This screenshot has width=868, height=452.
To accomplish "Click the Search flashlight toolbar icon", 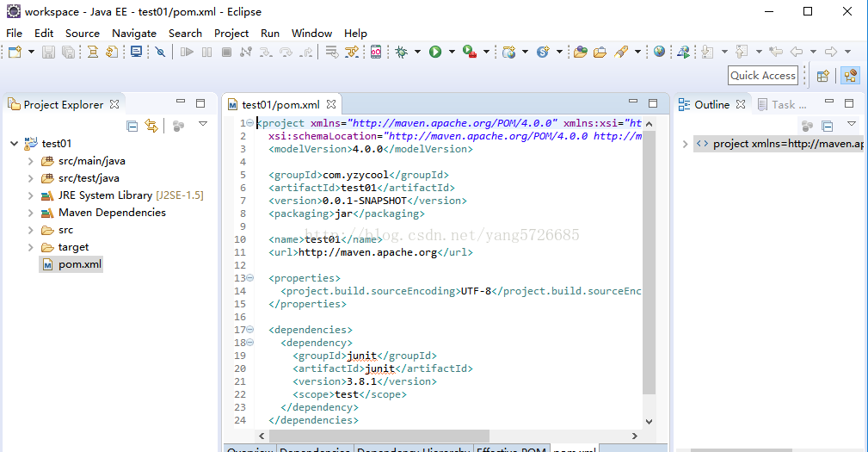I will tap(621, 52).
